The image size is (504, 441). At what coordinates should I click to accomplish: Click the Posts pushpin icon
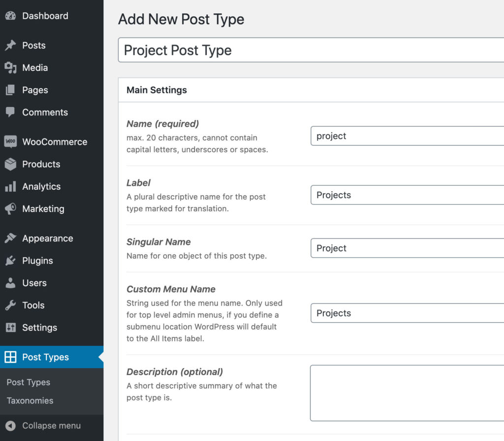click(10, 45)
